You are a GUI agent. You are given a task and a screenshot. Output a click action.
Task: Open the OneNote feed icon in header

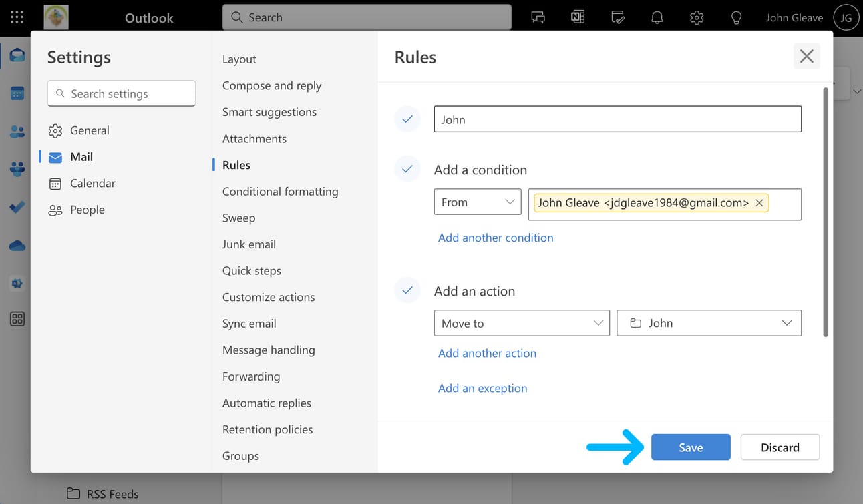point(578,18)
